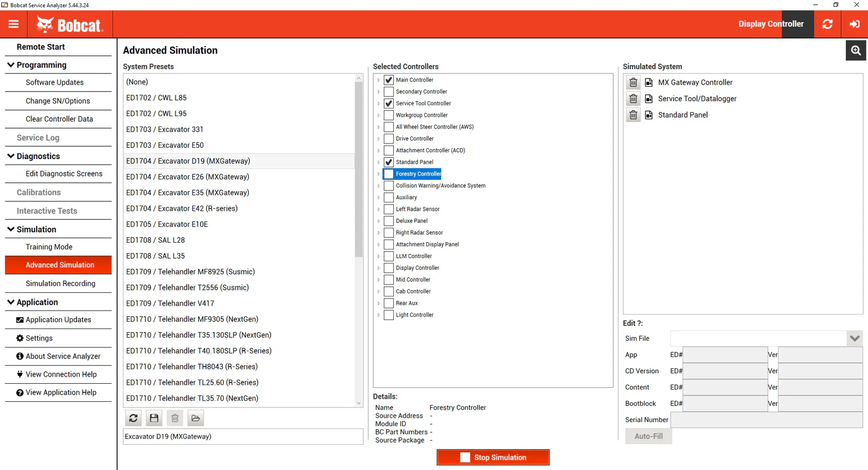Expand the Auxiliary tree node
Screen dimensions: 868x470
[x=379, y=198]
